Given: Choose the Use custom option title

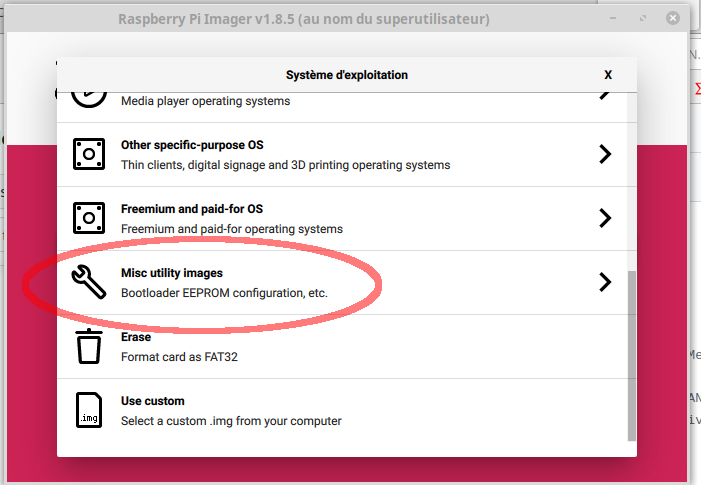Looking at the screenshot, I should (x=152, y=401).
